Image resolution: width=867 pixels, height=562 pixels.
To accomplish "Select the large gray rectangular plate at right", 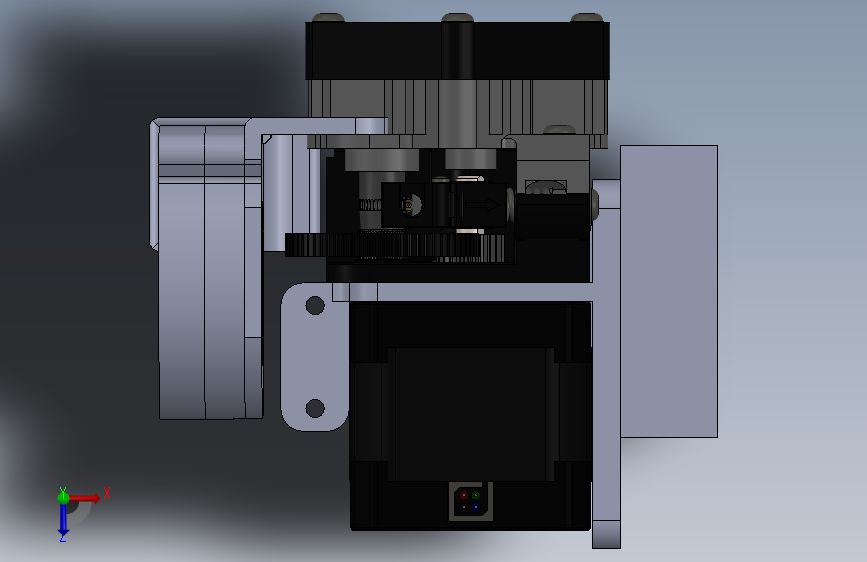I will click(669, 292).
